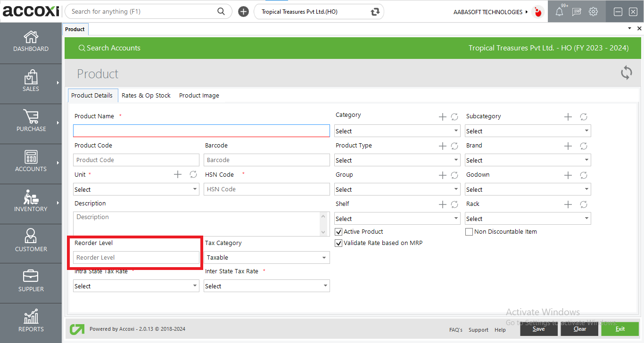Screen dimensions: 644x343
Task: Go to Reports in the sidebar
Action: coord(31,321)
